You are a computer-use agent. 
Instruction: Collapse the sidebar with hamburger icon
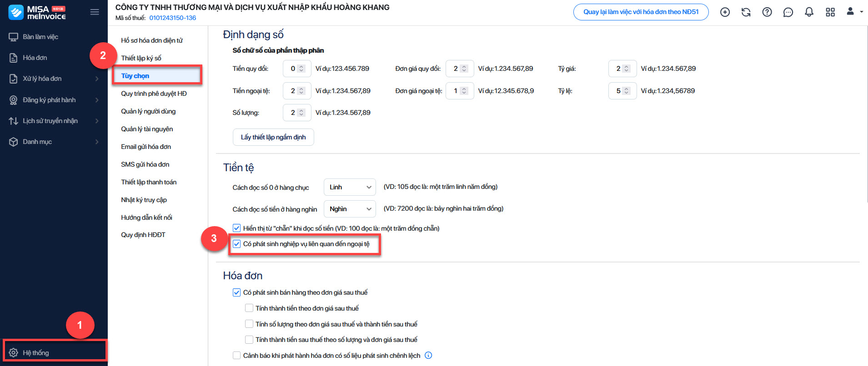[x=95, y=12]
